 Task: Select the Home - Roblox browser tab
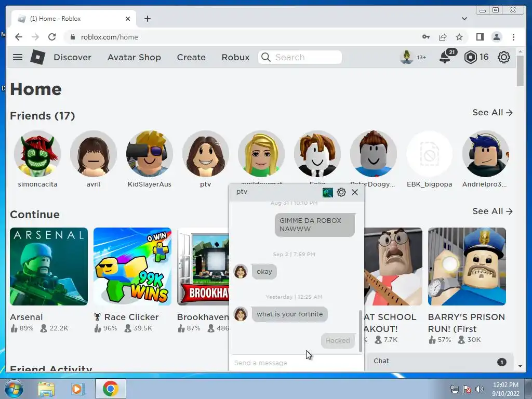[74, 19]
